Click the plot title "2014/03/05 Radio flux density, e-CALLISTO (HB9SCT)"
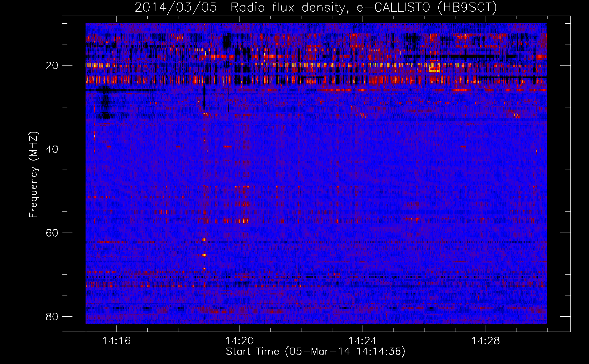Image resolution: width=589 pixels, height=364 pixels. [x=316, y=7]
